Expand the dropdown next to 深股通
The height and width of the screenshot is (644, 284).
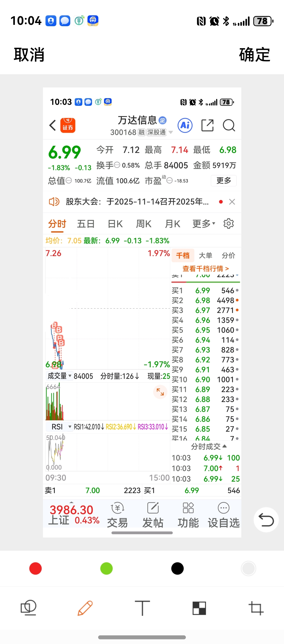point(171,132)
